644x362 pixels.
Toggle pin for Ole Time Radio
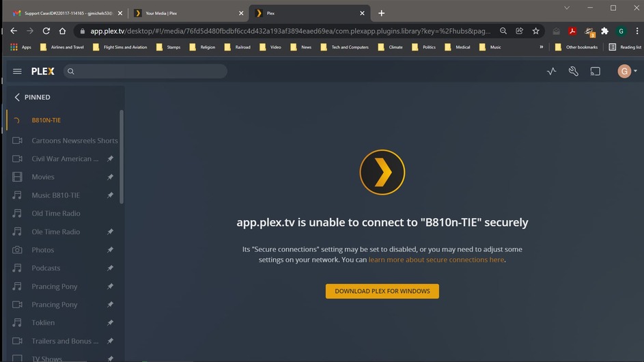click(x=110, y=232)
